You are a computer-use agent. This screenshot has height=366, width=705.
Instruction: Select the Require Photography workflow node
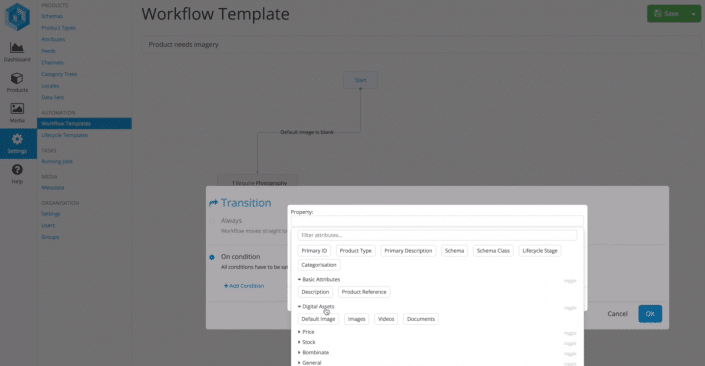tap(257, 181)
